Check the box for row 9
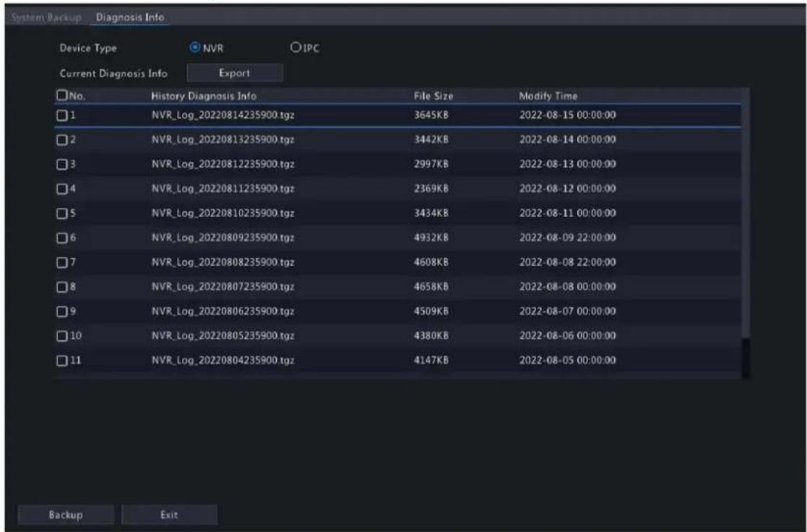 61,312
